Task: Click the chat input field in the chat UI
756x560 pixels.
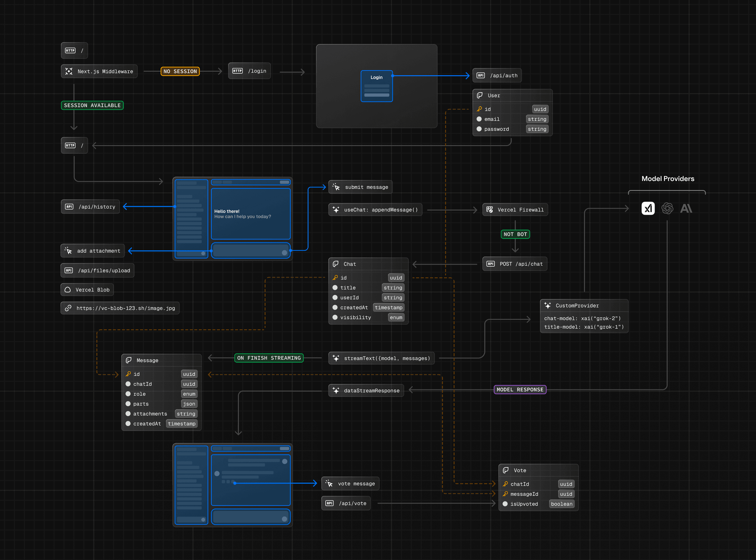Action: click(x=251, y=251)
